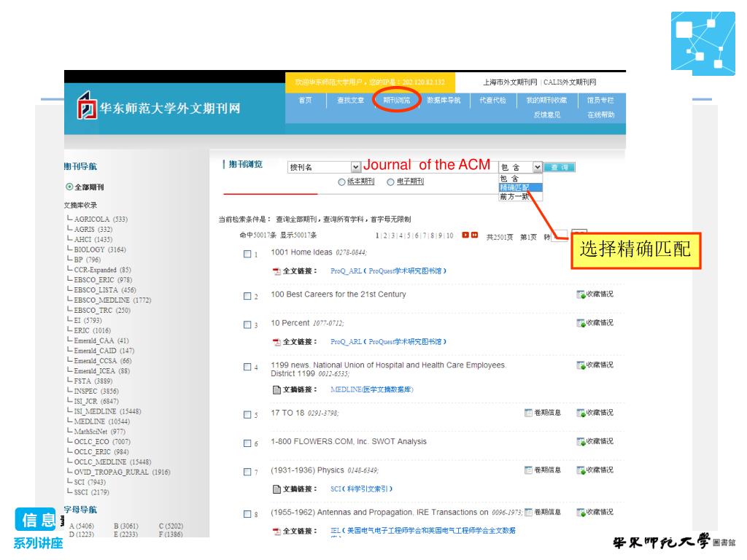Select the 全部期刊 radio button

click(69, 187)
